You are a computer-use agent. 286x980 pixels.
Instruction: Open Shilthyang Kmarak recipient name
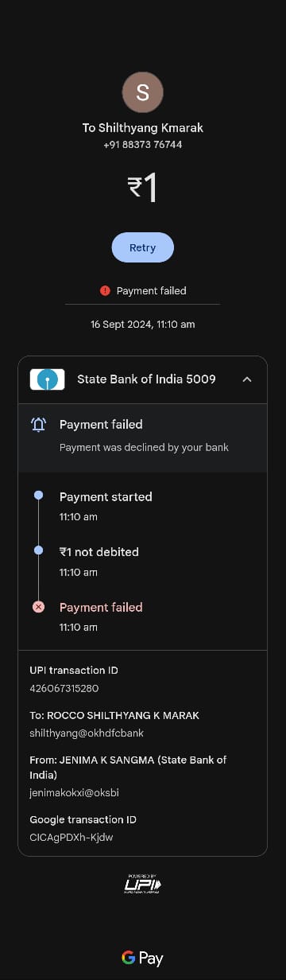tap(143, 128)
